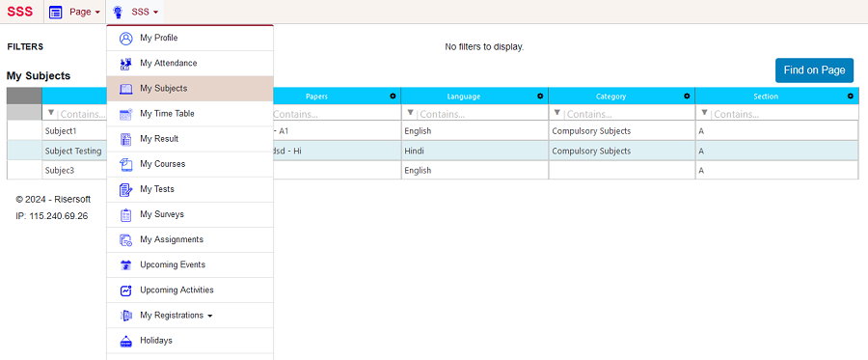The height and width of the screenshot is (360, 868).
Task: Sort by Papers column header
Action: point(316,97)
